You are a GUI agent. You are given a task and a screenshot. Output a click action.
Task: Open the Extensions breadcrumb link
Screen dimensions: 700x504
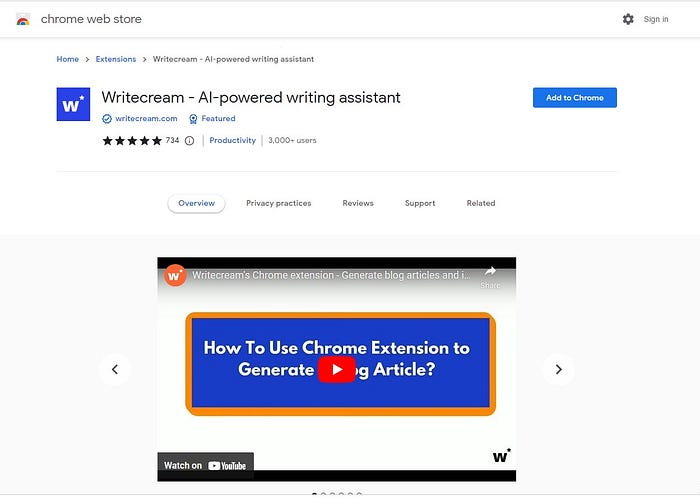tap(116, 59)
